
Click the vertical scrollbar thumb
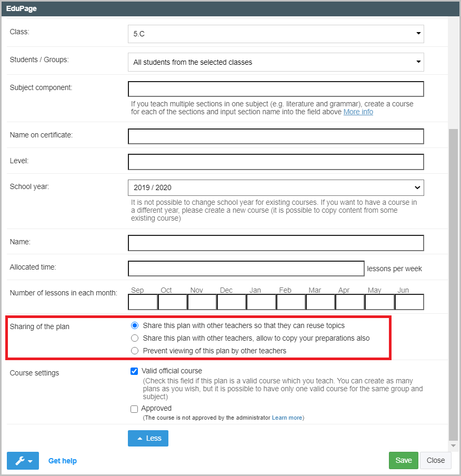click(x=453, y=284)
